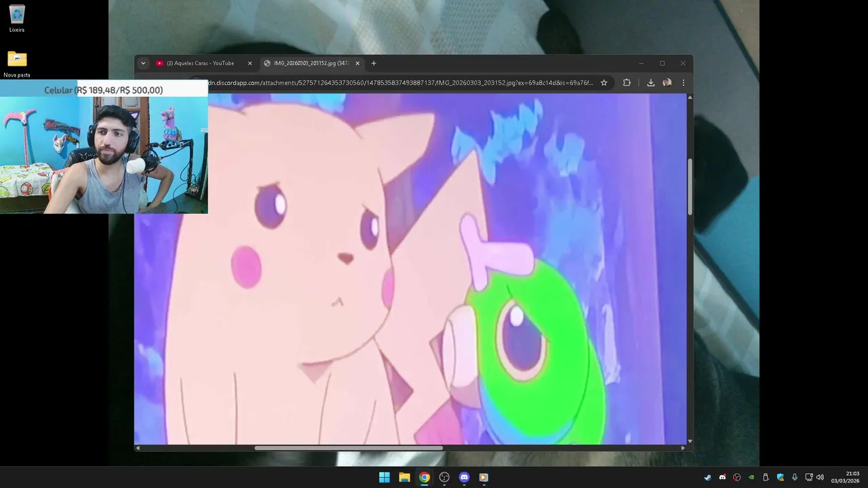Close the IMG_20260303_203152.jpg tab
Image resolution: width=868 pixels, height=488 pixels.
pos(357,63)
